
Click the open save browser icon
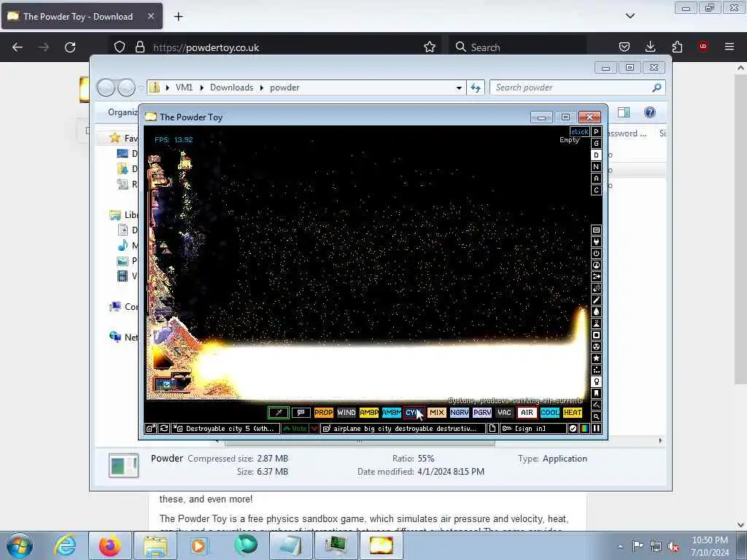coord(150,429)
